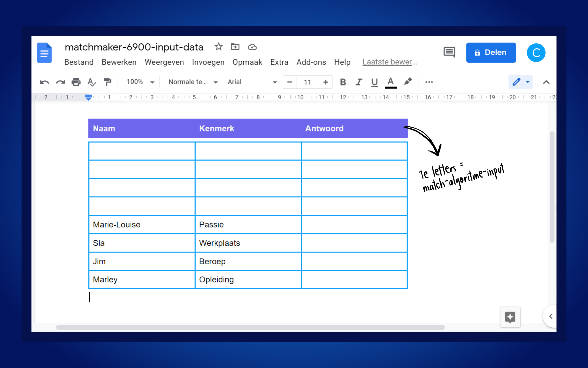Open the Opmaak menu
This screenshot has height=368, width=588.
tap(247, 62)
